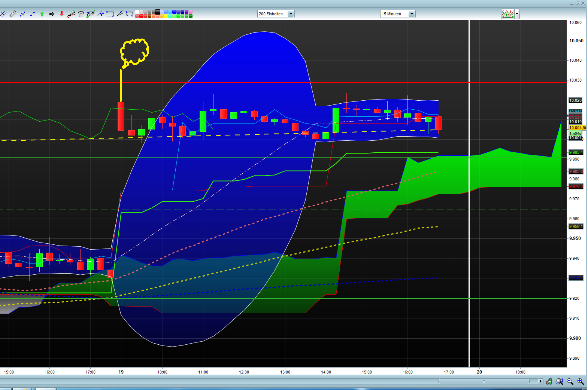Screen dimensions: 588x390
Task: Click the horizontal scrollbar thumb
Action: click(484, 381)
